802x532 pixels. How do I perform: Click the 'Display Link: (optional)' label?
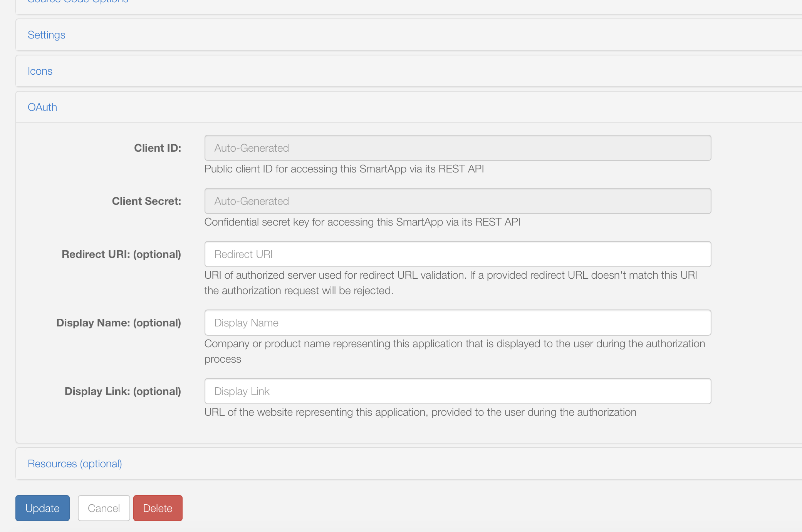[122, 391]
